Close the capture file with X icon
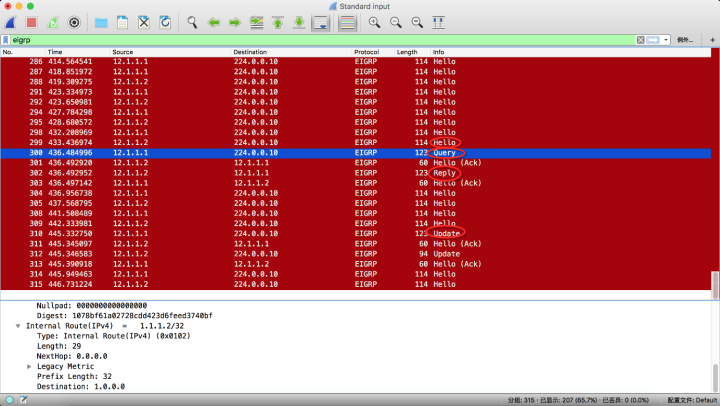This screenshot has width=720, height=406. pyautogui.click(x=144, y=23)
